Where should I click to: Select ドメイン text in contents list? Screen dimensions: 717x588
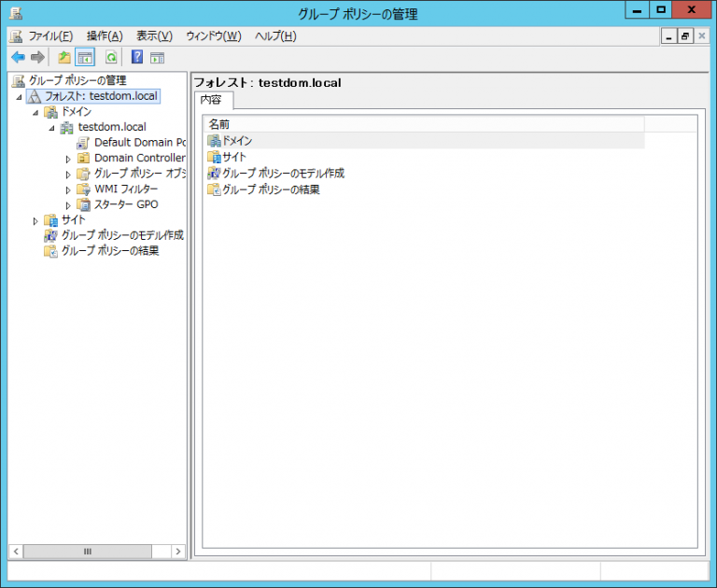[x=237, y=141]
